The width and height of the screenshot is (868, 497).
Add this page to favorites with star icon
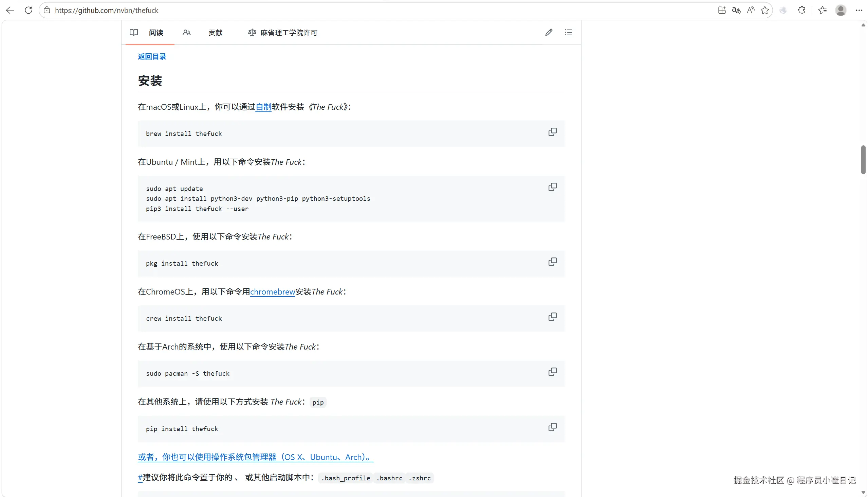coord(765,10)
